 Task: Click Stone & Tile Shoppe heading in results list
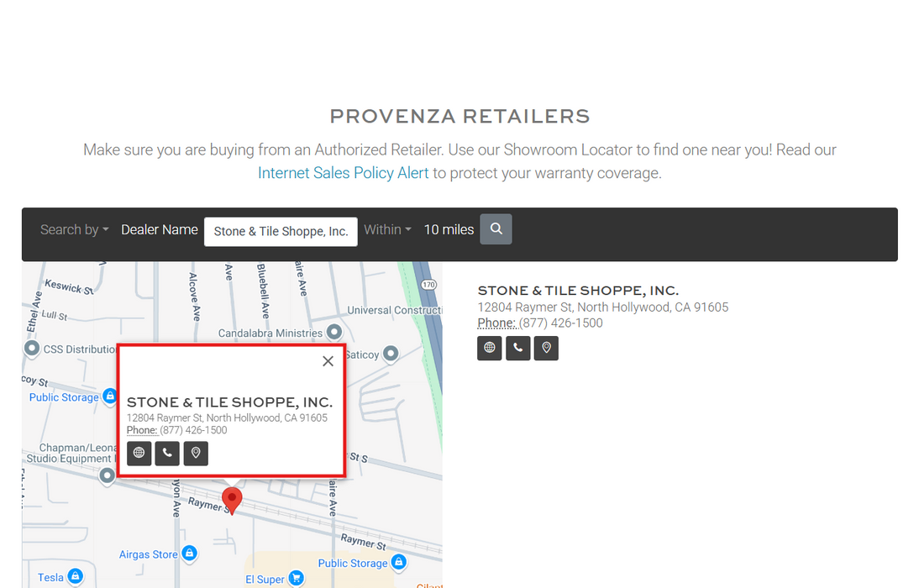(578, 291)
